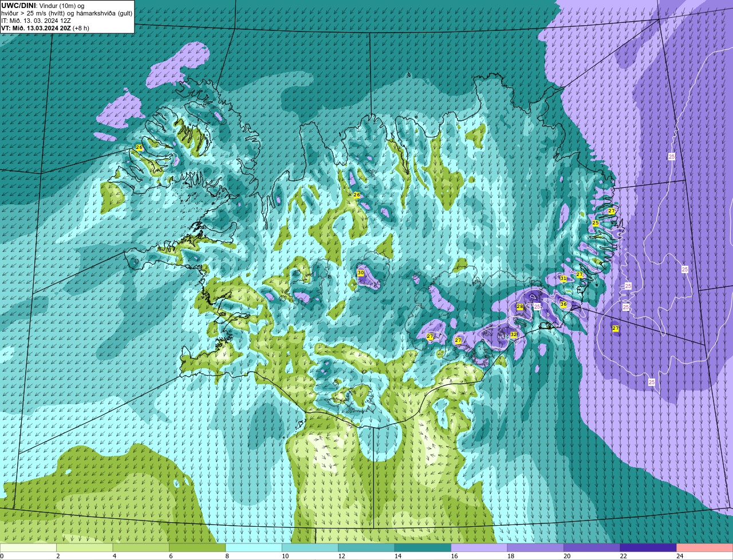Click the "(+8 h)" forecast offset text
The width and height of the screenshot is (733, 560).
coord(81,28)
